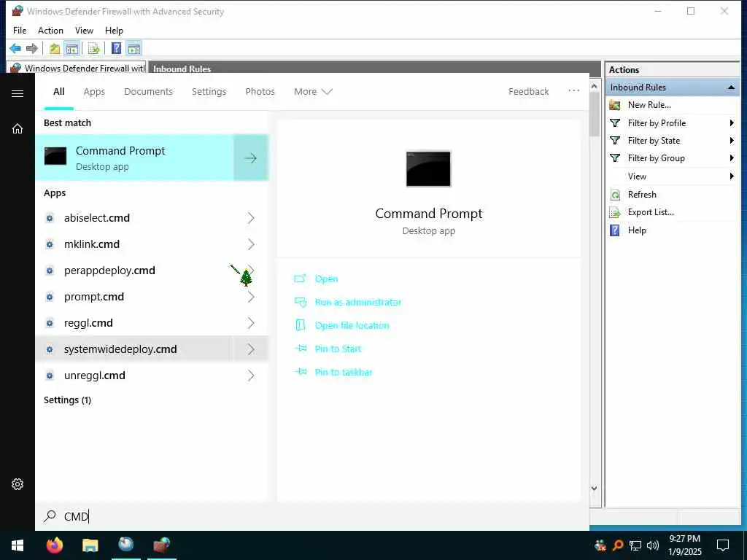Click the Feedback button
Screen dimensions: 747x560
click(x=528, y=91)
